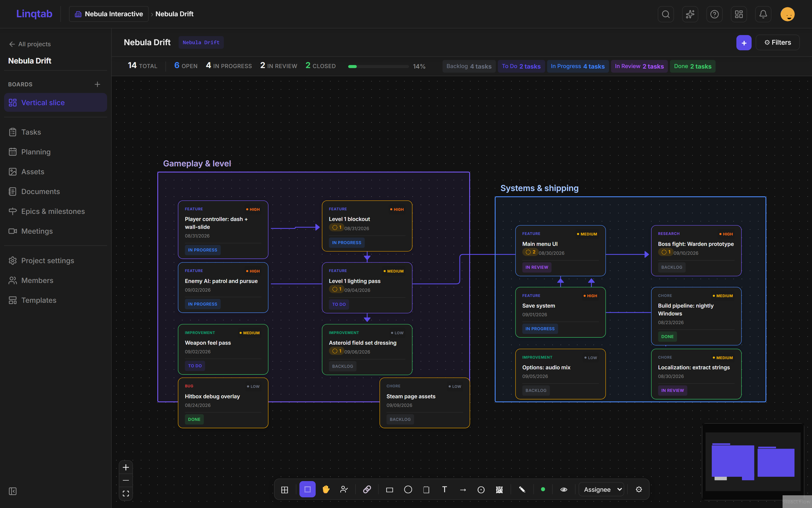Open the Vertical slice board
This screenshot has width=812, height=508.
tap(55, 102)
